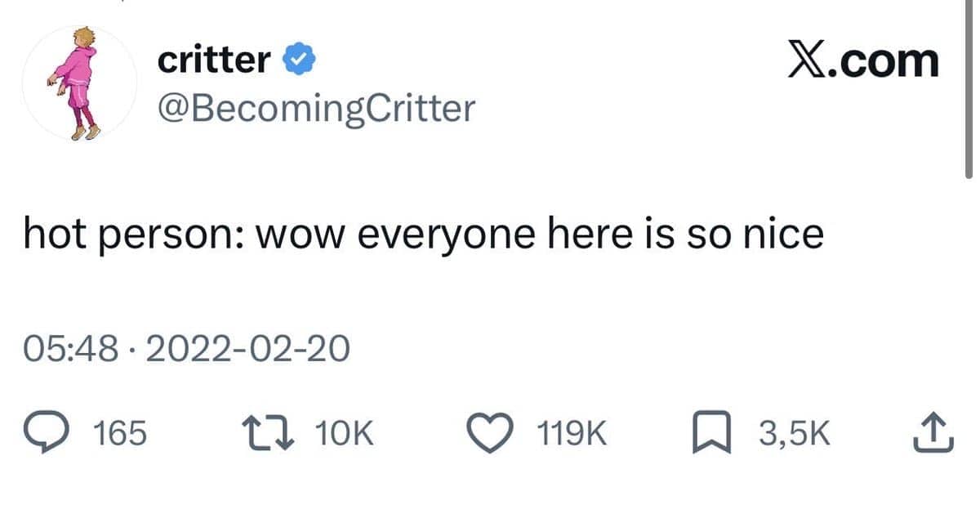Click the X logo glyph
The image size is (980, 514).
click(x=807, y=61)
